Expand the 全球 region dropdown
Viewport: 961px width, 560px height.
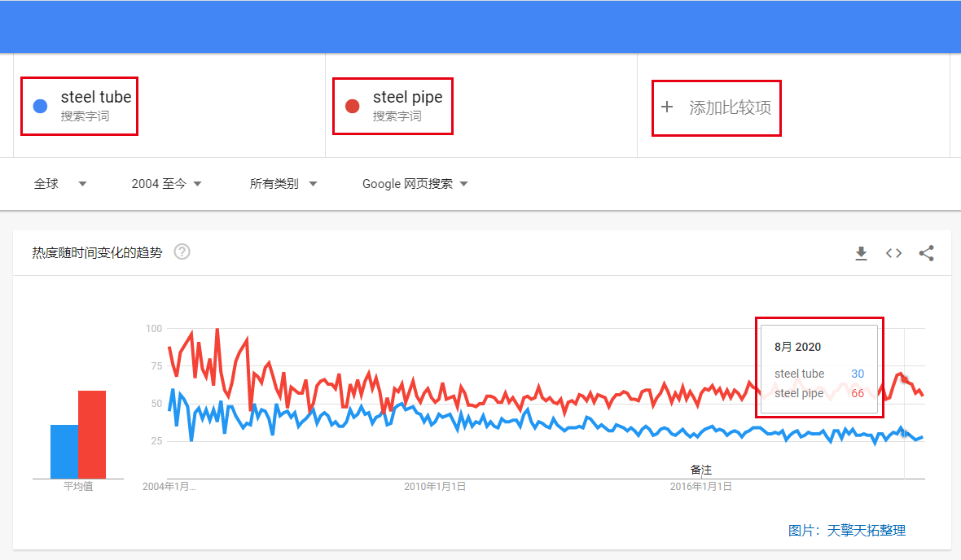coord(60,184)
